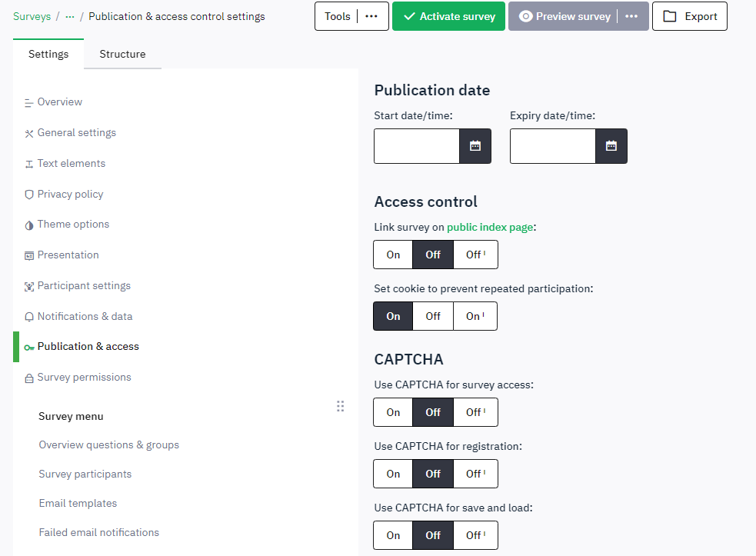Click the Survey permissions lock icon
Screen dimensions: 756x556
(x=29, y=378)
